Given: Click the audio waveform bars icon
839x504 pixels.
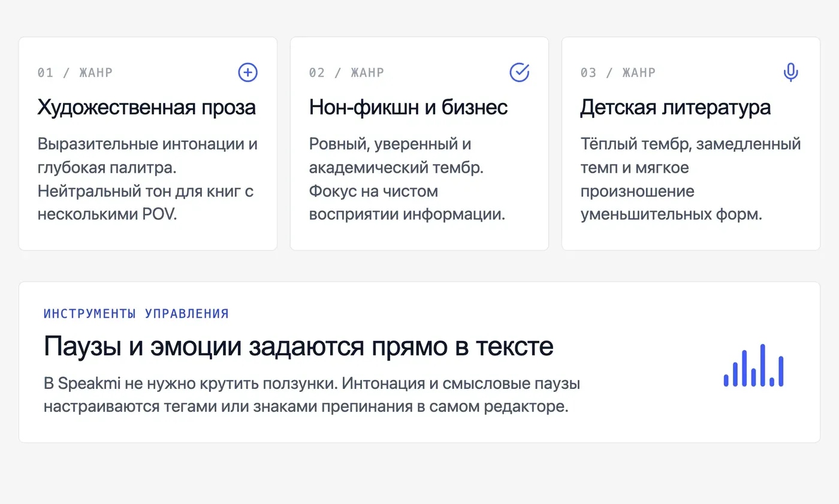Looking at the screenshot, I should click(x=753, y=365).
